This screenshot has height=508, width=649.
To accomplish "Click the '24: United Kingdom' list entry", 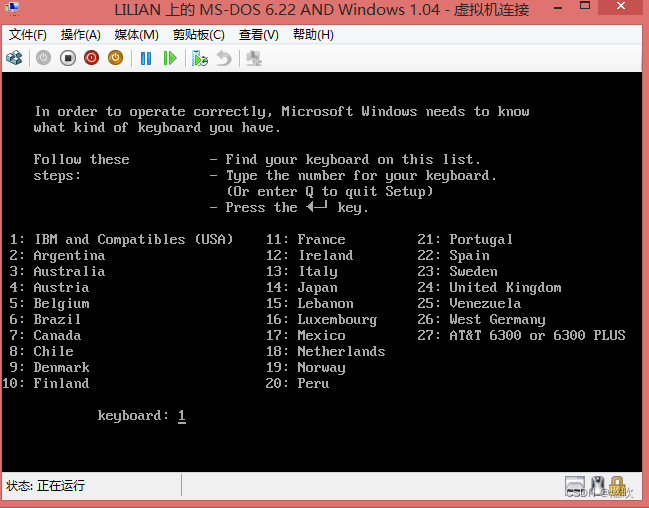I will 489,287.
